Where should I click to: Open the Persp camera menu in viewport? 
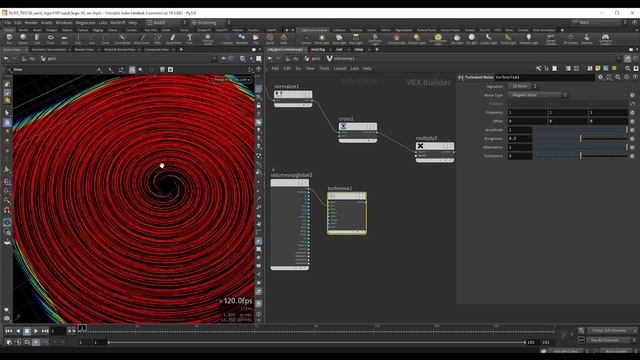pyautogui.click(x=220, y=79)
